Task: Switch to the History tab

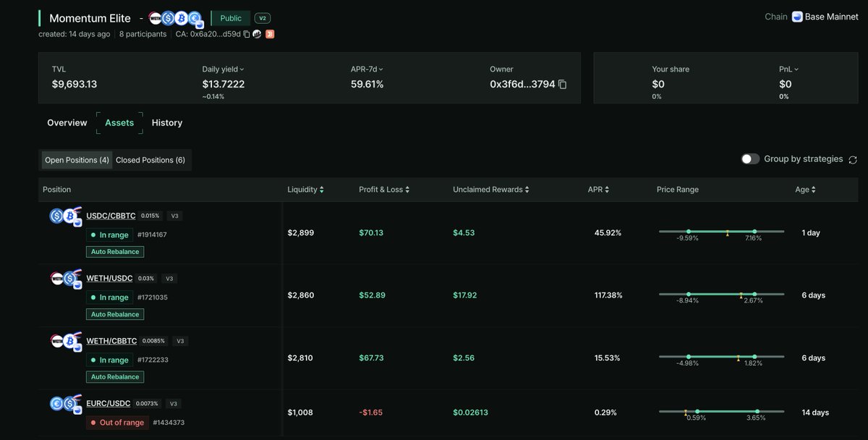Action: point(167,123)
